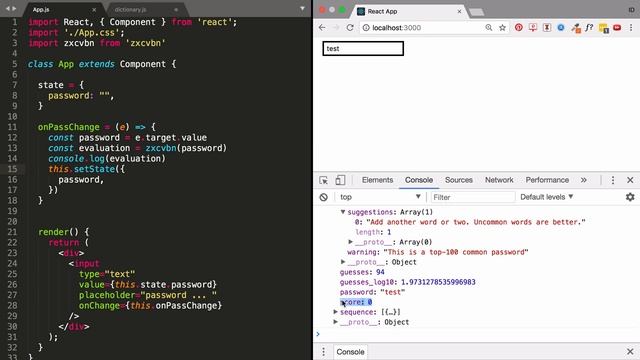Viewport: 640px width, 360px height.
Task: Click the 'password: "test"' console line
Action: (372, 292)
